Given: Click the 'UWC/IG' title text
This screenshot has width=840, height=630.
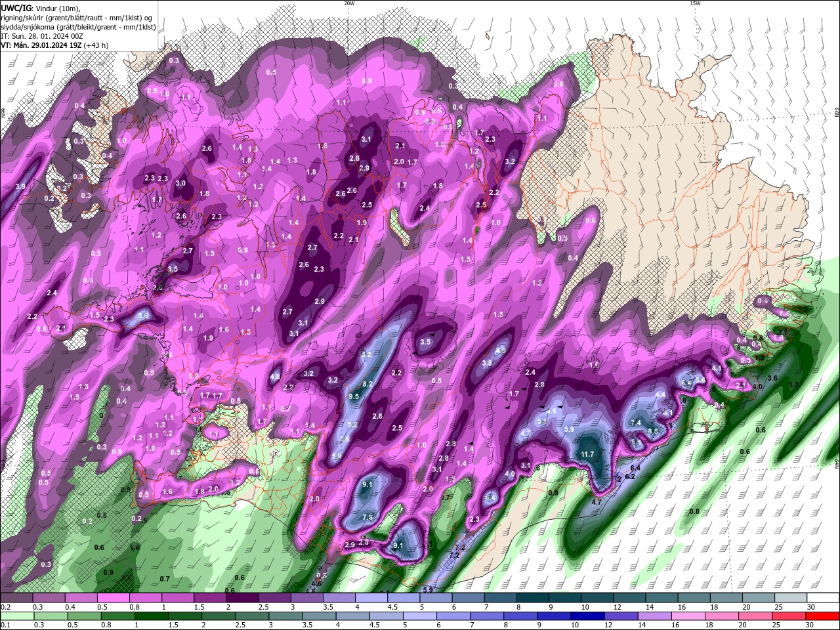Looking at the screenshot, I should point(16,8).
